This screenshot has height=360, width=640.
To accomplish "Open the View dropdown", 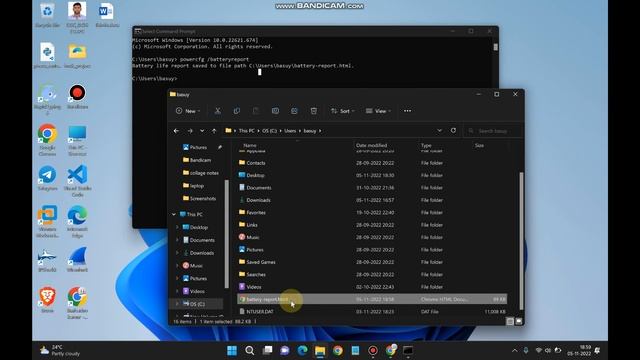I will pyautogui.click(x=378, y=111).
